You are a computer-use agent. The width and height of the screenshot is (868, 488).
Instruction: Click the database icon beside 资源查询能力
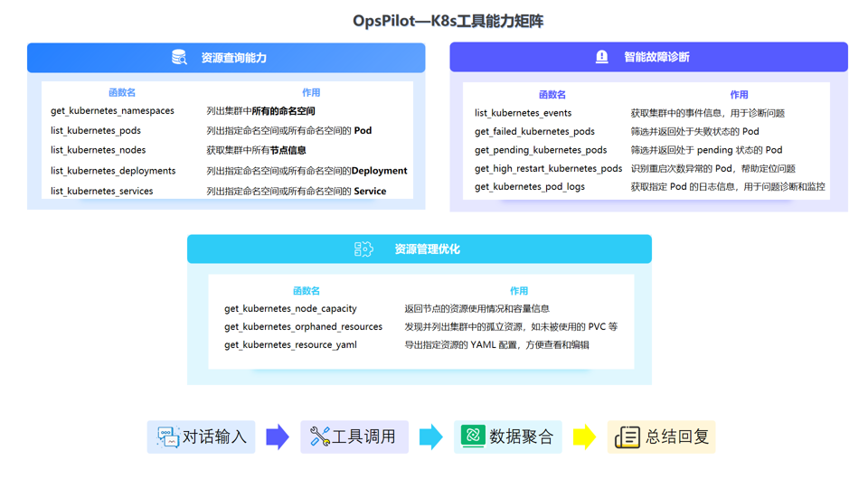coord(179,58)
